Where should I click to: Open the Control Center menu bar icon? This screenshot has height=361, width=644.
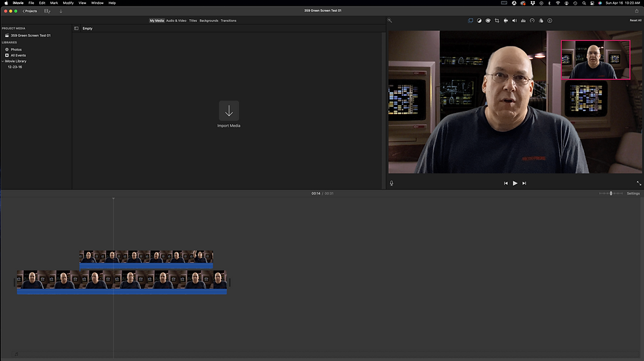click(x=592, y=3)
